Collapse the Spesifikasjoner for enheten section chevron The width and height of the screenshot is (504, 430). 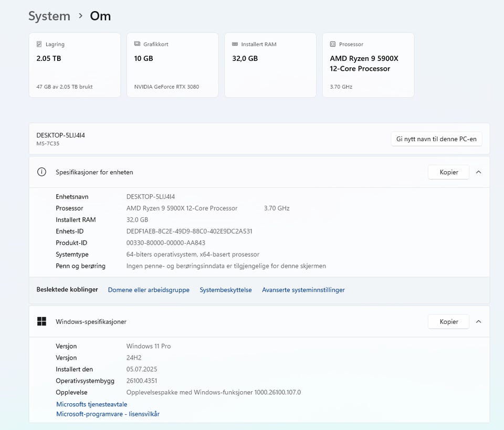click(x=478, y=172)
